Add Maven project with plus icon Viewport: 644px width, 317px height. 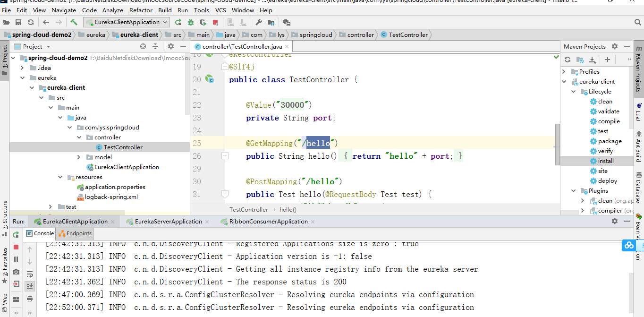tap(608, 60)
